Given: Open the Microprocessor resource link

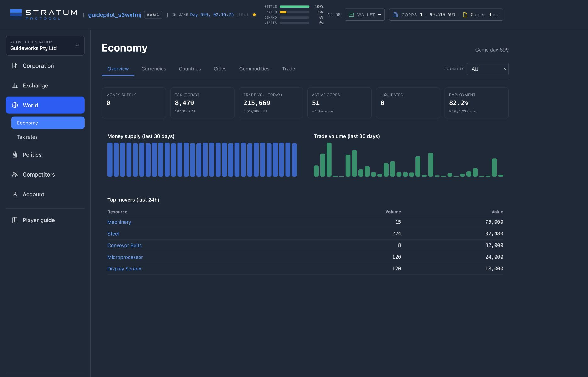Looking at the screenshot, I should [125, 257].
